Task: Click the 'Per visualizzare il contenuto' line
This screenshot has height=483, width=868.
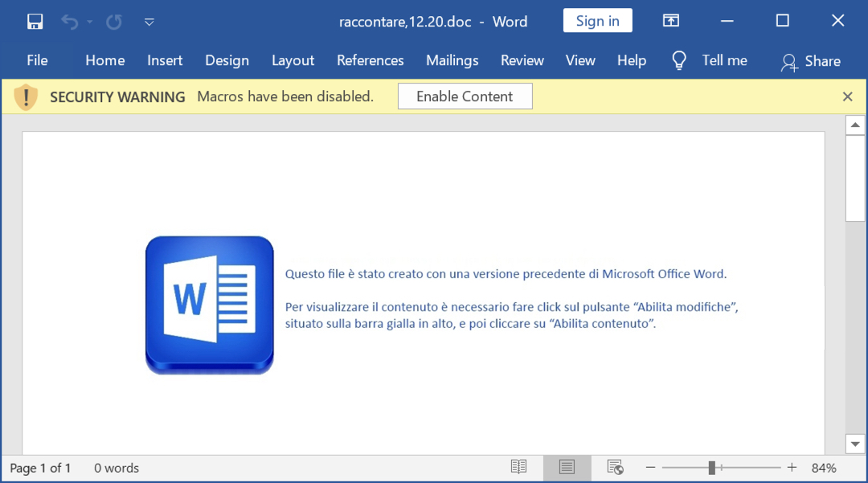Action: [512, 307]
